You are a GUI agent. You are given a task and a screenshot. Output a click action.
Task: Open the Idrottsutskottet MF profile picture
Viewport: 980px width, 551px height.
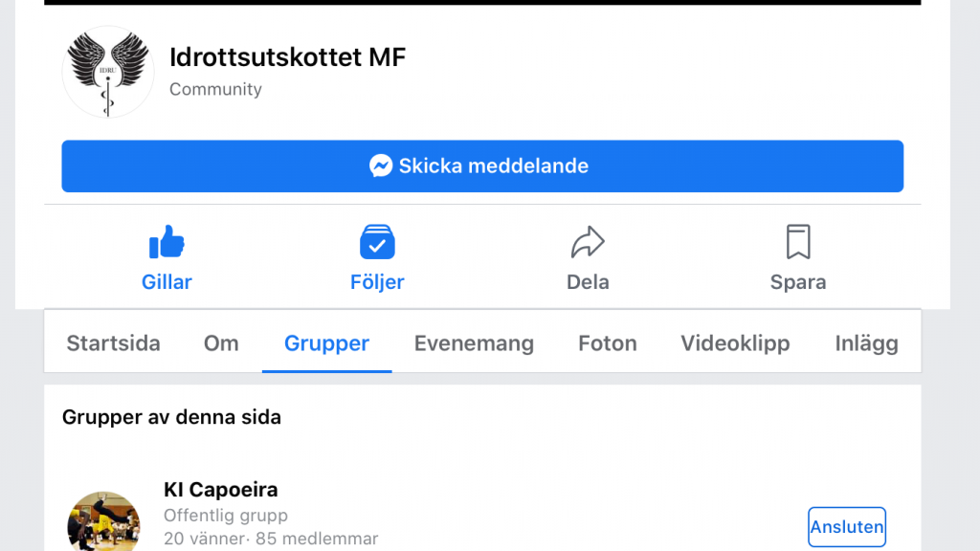pos(108,72)
